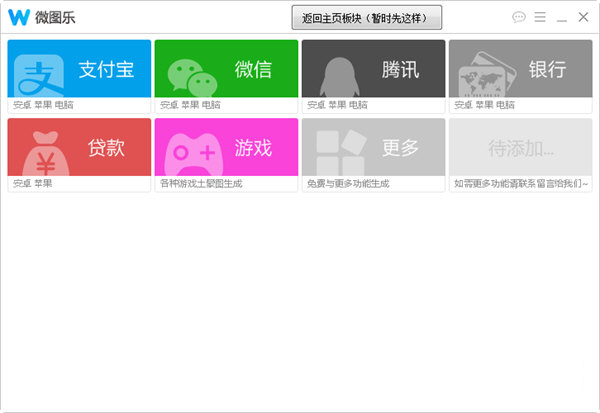Click the QQ penguin icon
The height and width of the screenshot is (413, 600).
340,77
